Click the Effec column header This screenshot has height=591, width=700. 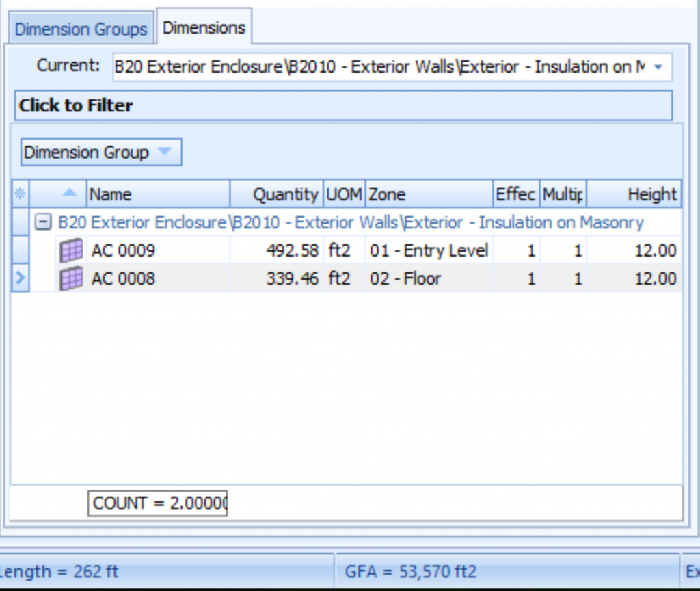[x=516, y=194]
